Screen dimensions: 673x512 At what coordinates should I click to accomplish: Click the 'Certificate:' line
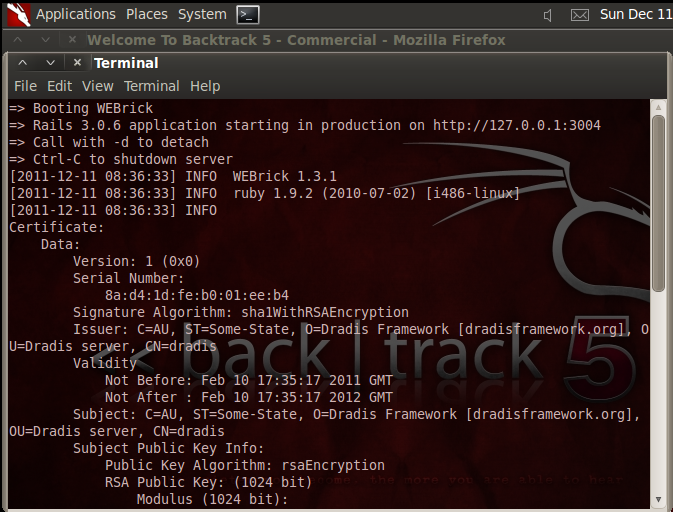(x=57, y=227)
